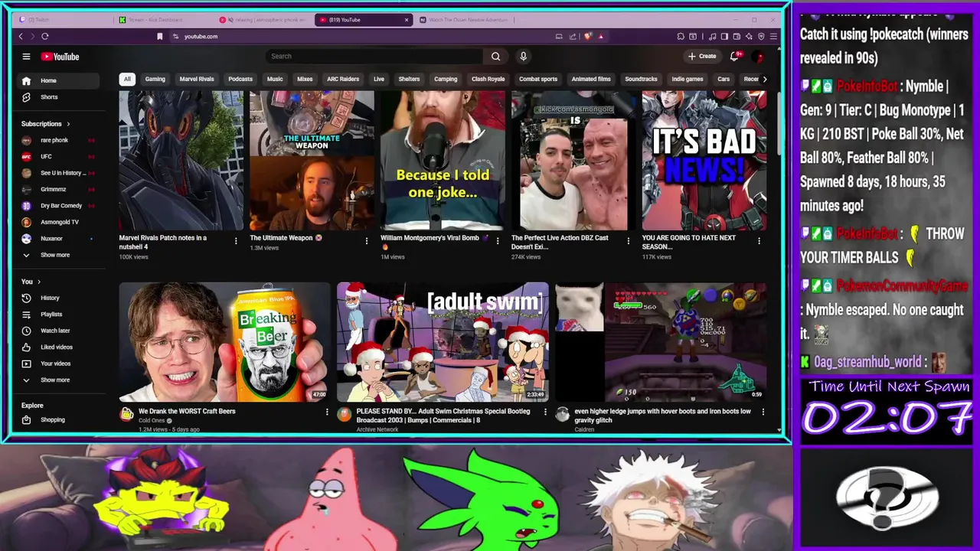Start voice search with the microphone icon
Screen dimensions: 980x551
(523, 56)
